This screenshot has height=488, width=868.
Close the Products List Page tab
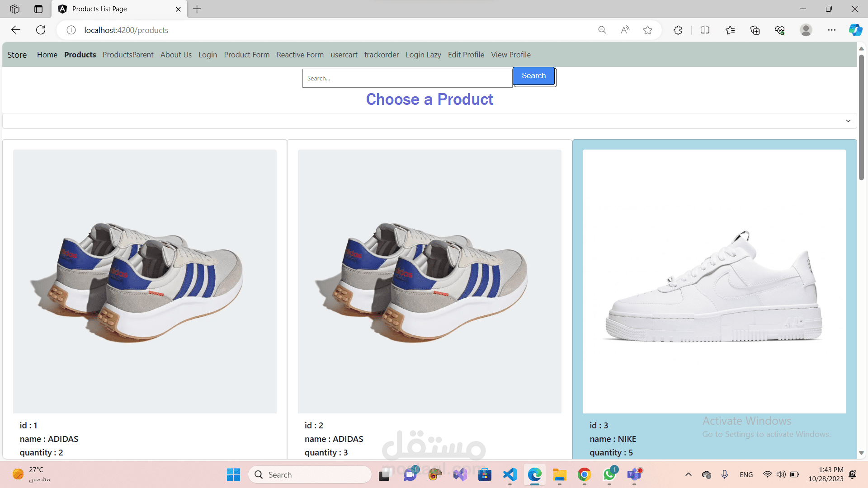[178, 9]
